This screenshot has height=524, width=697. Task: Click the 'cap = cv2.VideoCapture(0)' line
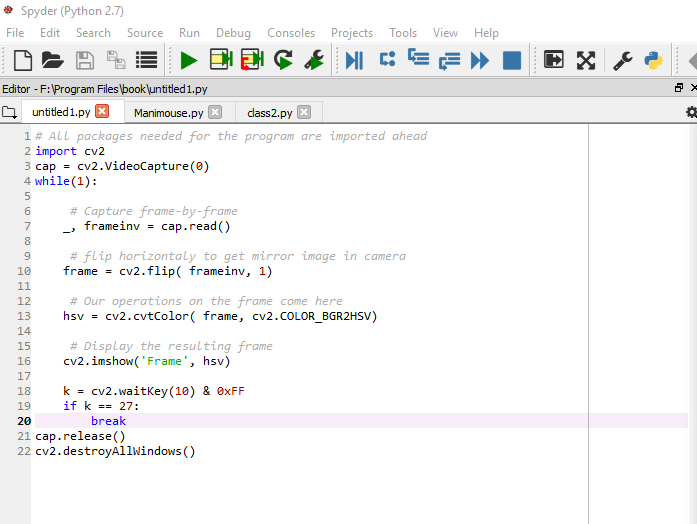122,166
